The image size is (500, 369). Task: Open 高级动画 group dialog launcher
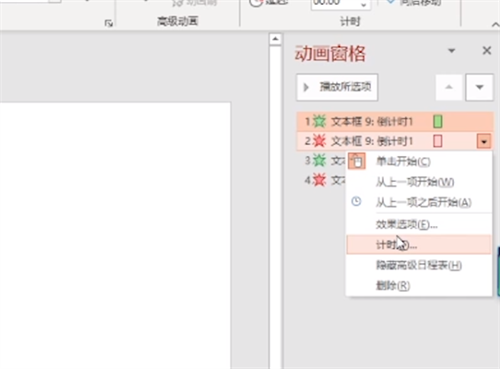tap(109, 23)
